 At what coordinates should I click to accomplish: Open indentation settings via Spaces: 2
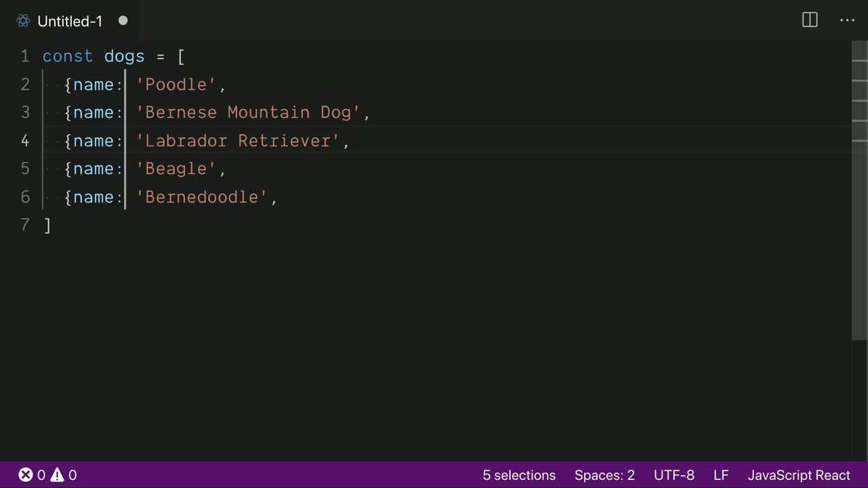pos(604,474)
